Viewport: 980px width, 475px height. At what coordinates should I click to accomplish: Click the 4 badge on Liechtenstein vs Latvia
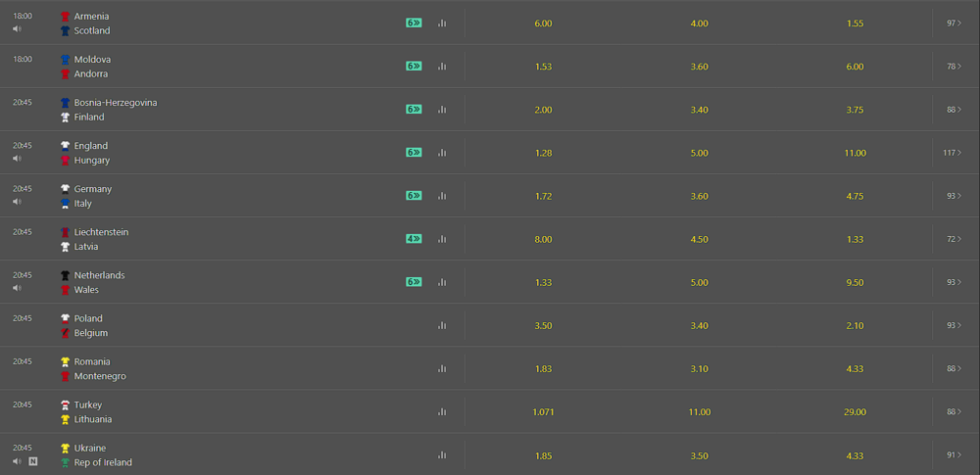pos(414,239)
